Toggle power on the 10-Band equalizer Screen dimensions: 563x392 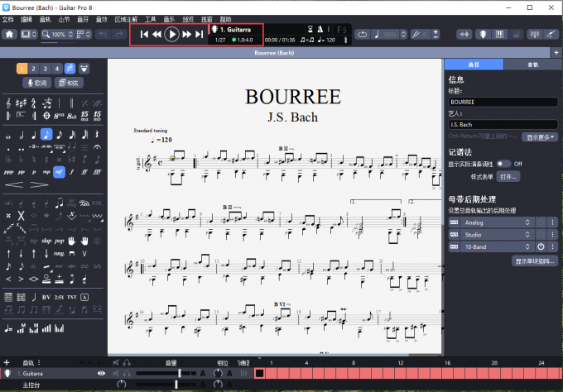[x=540, y=246]
